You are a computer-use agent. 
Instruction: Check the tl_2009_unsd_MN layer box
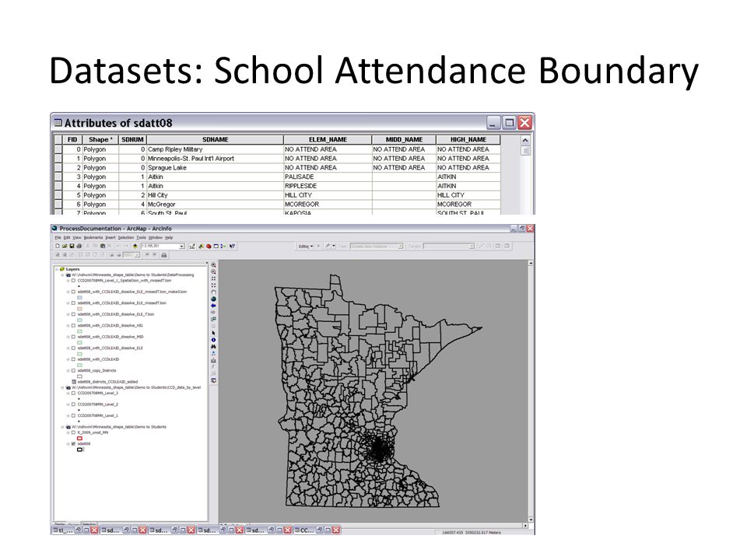coord(73,432)
